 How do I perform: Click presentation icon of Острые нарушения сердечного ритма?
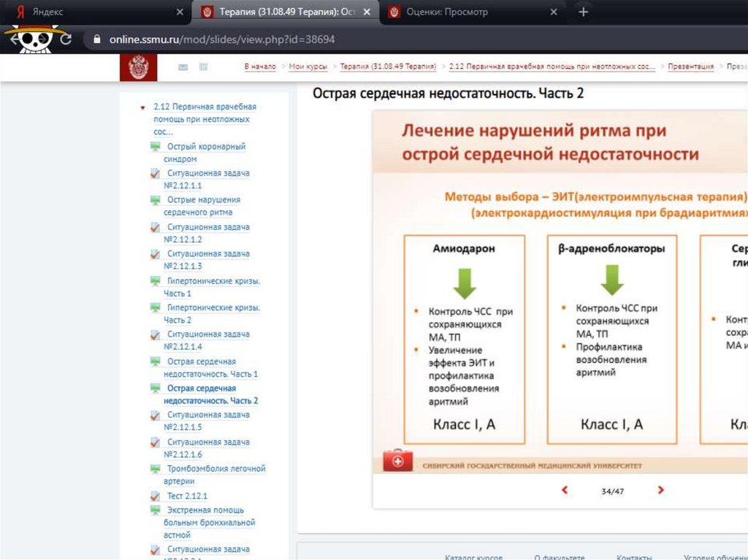point(155,200)
